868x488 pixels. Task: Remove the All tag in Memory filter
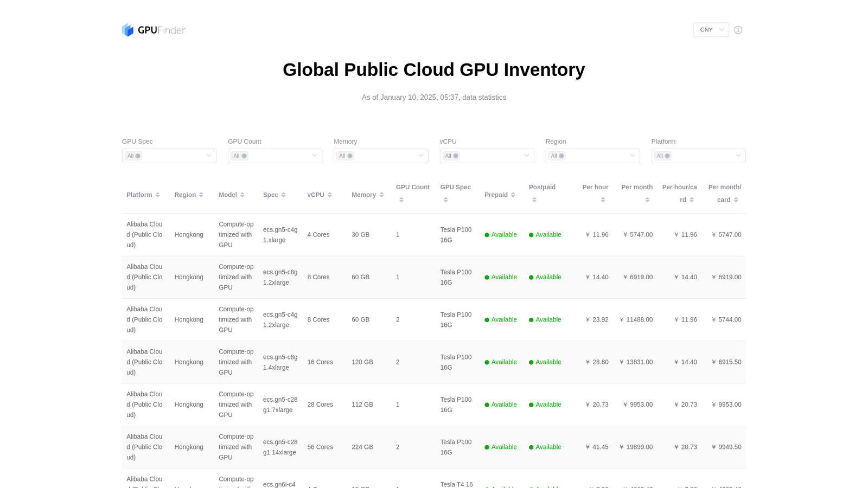(x=350, y=156)
